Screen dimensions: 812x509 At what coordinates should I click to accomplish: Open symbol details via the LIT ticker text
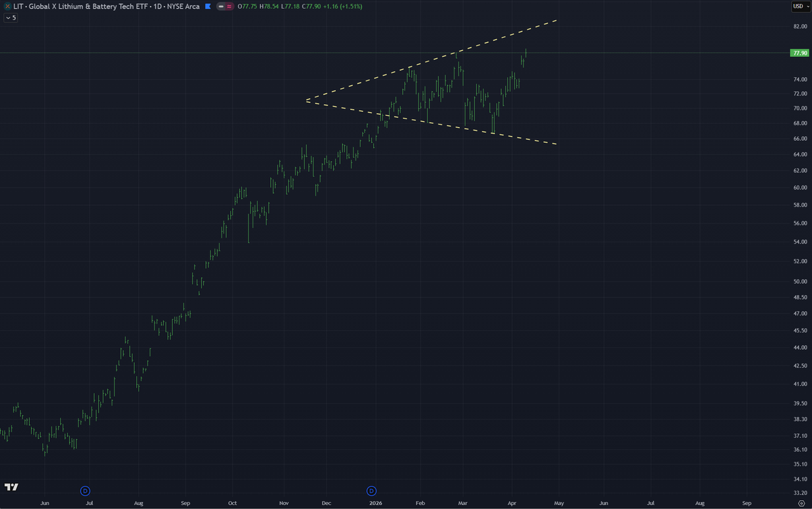[x=18, y=6]
